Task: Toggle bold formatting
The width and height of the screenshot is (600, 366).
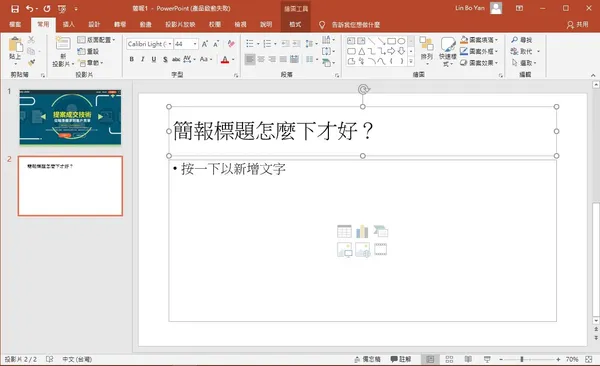Action: coord(132,59)
